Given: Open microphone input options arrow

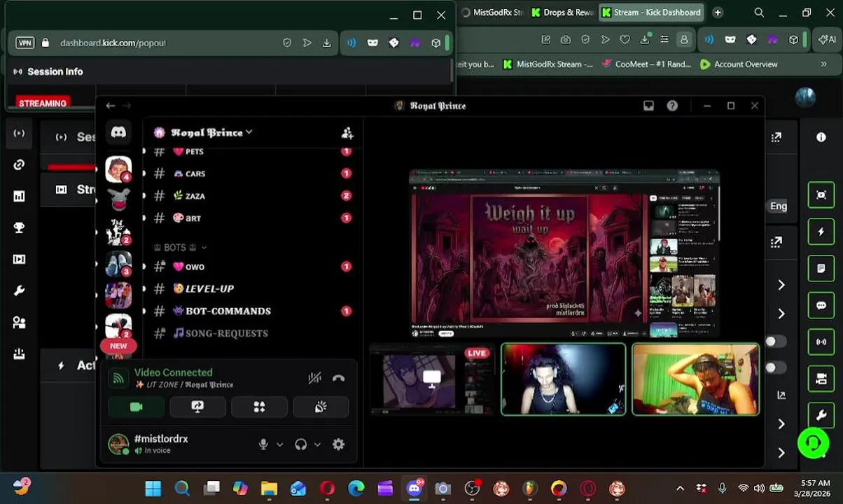Looking at the screenshot, I should tap(279, 444).
